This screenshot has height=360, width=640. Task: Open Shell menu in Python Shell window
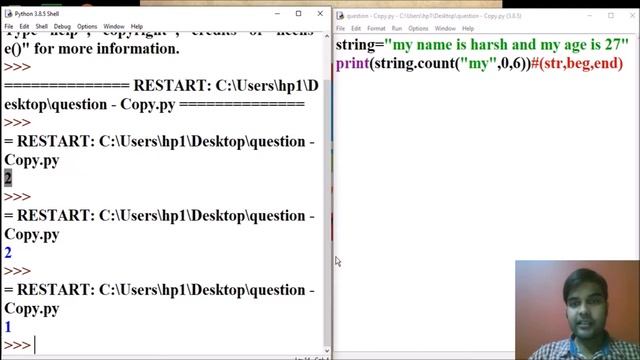click(42, 27)
